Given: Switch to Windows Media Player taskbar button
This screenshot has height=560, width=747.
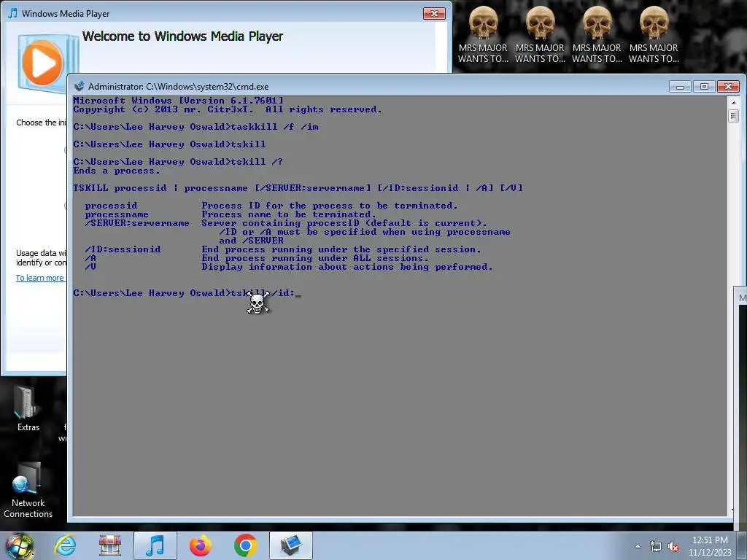Looking at the screenshot, I should 155,545.
